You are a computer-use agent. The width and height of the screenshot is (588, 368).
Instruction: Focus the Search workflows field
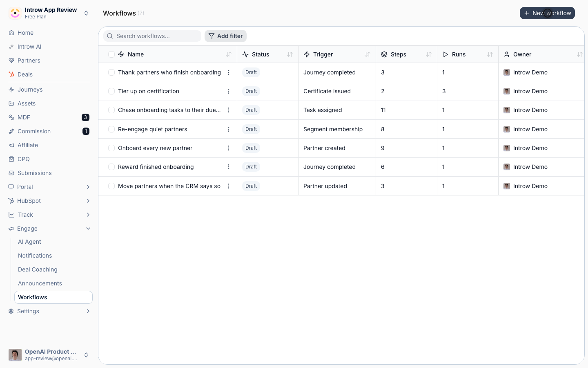tap(152, 36)
